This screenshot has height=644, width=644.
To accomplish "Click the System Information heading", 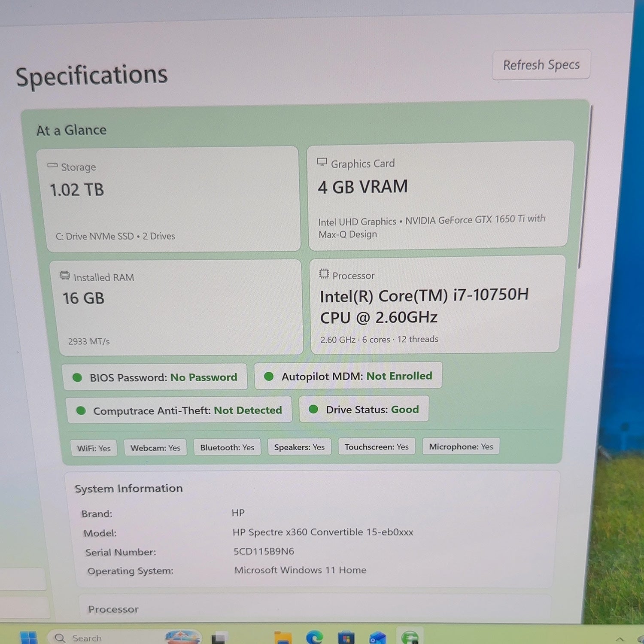I will 129,488.
